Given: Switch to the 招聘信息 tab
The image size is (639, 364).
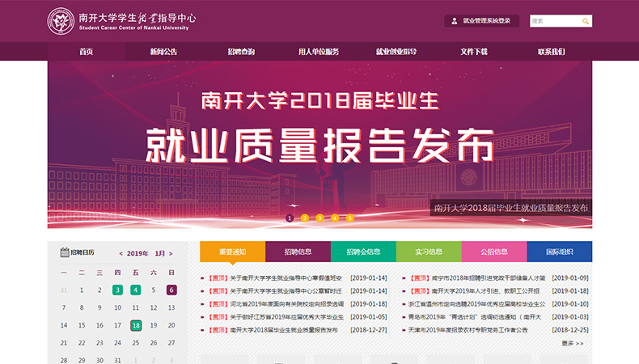Looking at the screenshot, I should tap(298, 252).
